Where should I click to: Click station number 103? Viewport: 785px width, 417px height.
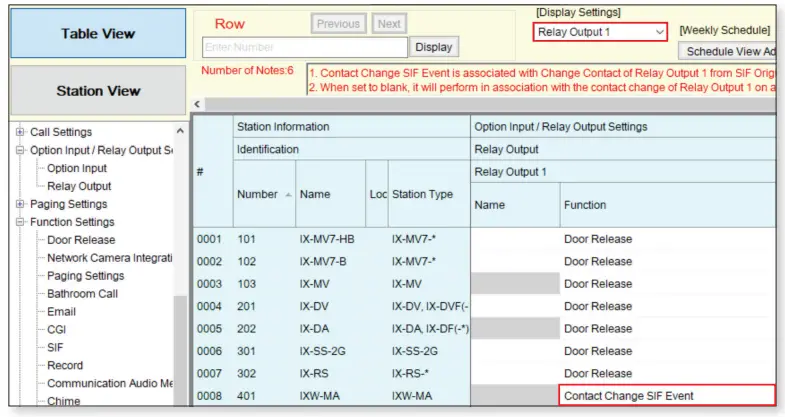[x=246, y=284]
